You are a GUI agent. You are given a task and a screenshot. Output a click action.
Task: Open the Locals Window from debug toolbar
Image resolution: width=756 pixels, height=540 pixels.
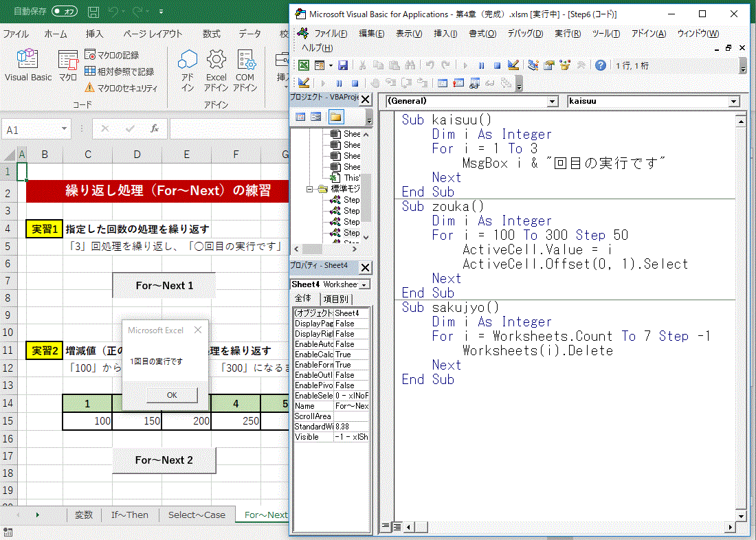click(442, 83)
